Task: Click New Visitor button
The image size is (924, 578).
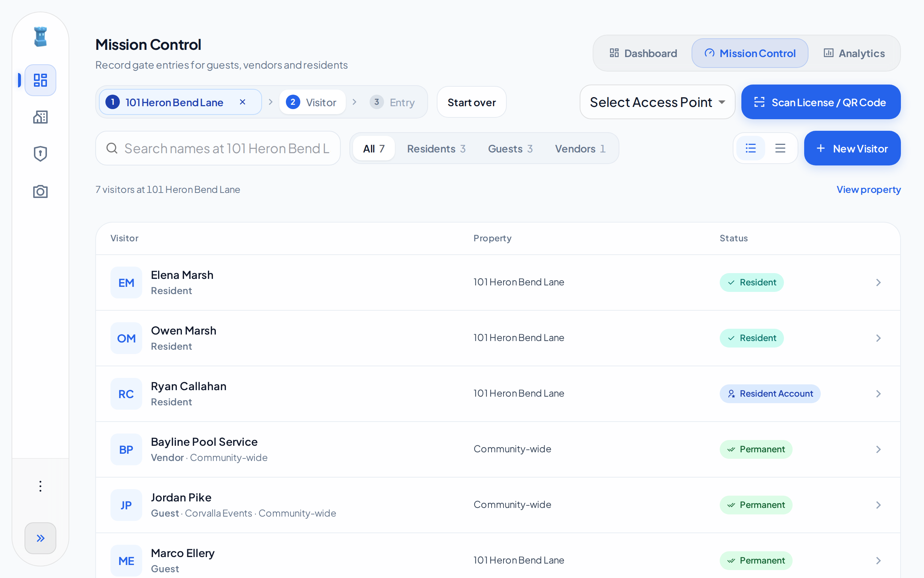Action: click(852, 148)
